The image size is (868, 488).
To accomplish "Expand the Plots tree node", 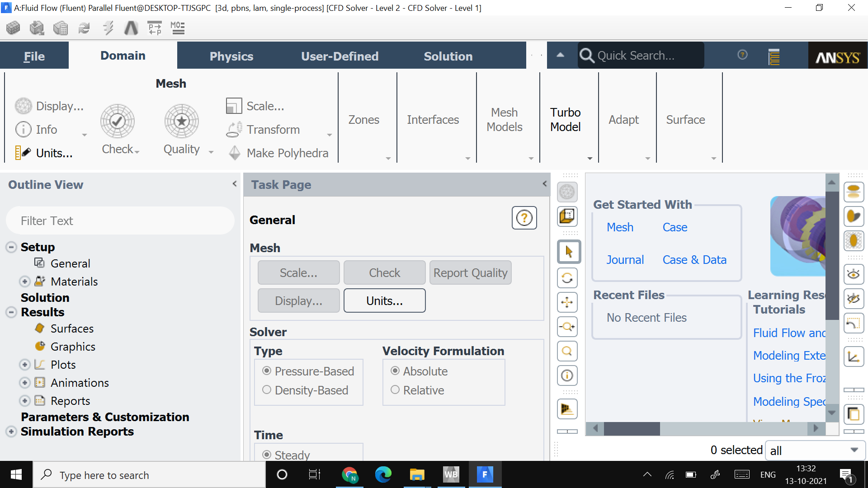I will tap(25, 365).
